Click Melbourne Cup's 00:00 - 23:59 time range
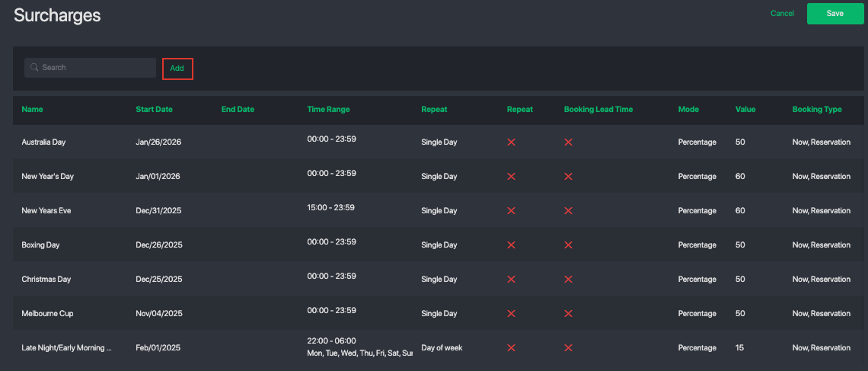 click(331, 310)
